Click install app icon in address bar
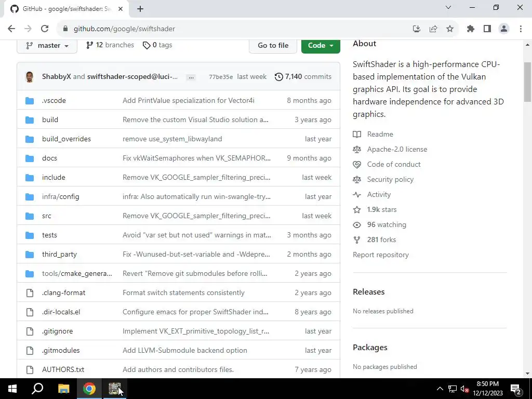The width and height of the screenshot is (532, 399). (417, 29)
